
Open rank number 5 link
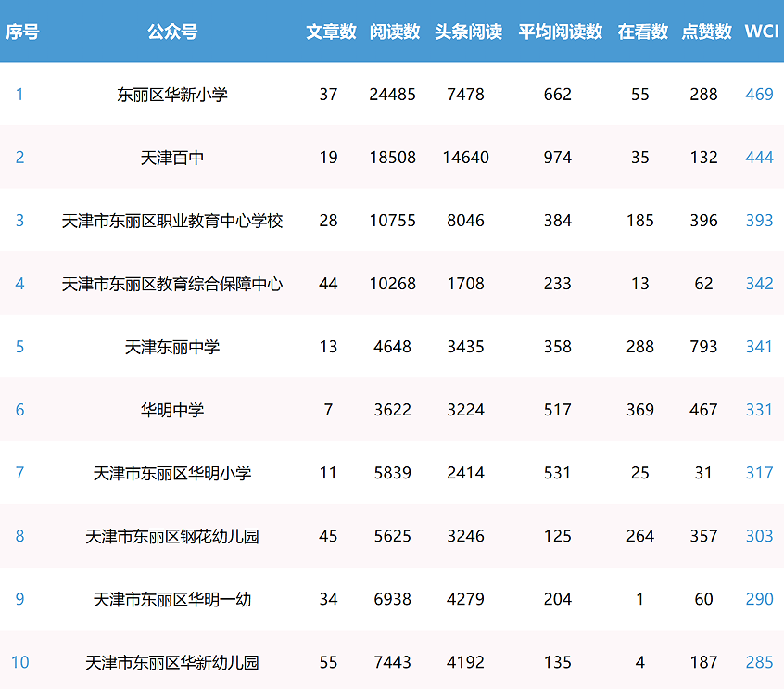pos(19,347)
